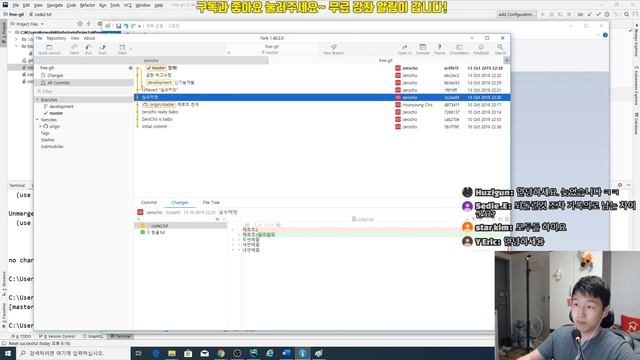Click the gear icon beside free-git sidebar
The image size is (640, 360).
point(131,68)
